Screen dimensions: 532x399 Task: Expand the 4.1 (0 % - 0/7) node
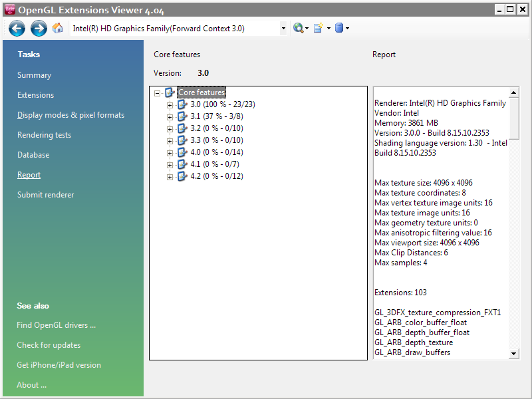click(170, 165)
